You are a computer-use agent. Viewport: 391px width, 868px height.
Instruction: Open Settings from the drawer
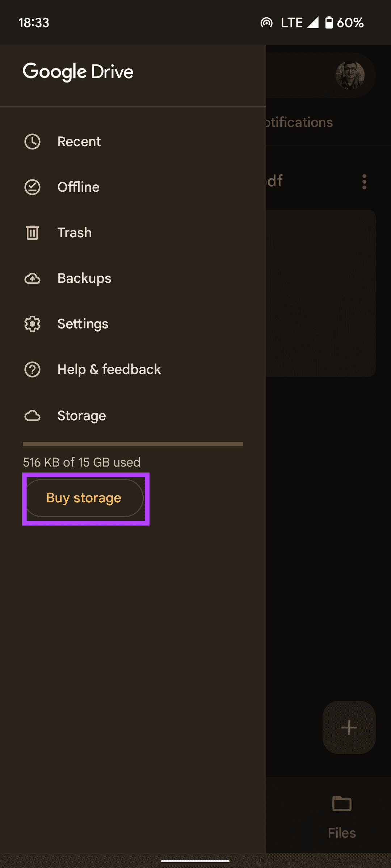pyautogui.click(x=83, y=324)
